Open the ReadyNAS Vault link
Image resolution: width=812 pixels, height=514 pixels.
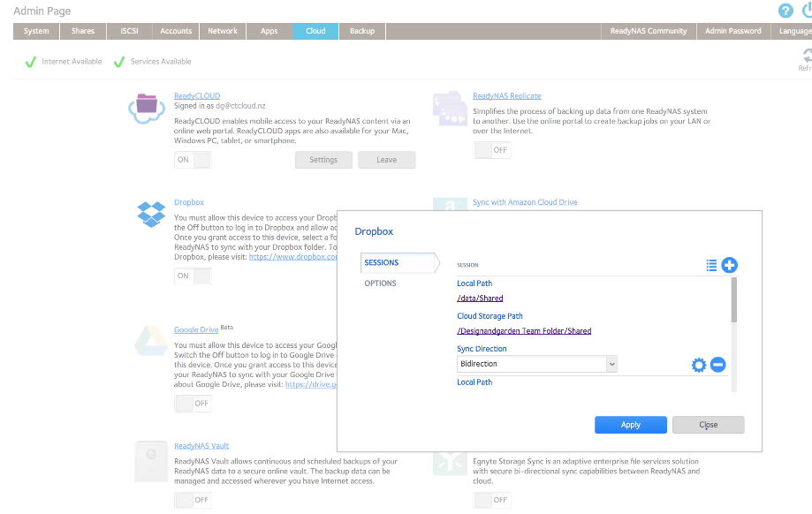point(201,446)
